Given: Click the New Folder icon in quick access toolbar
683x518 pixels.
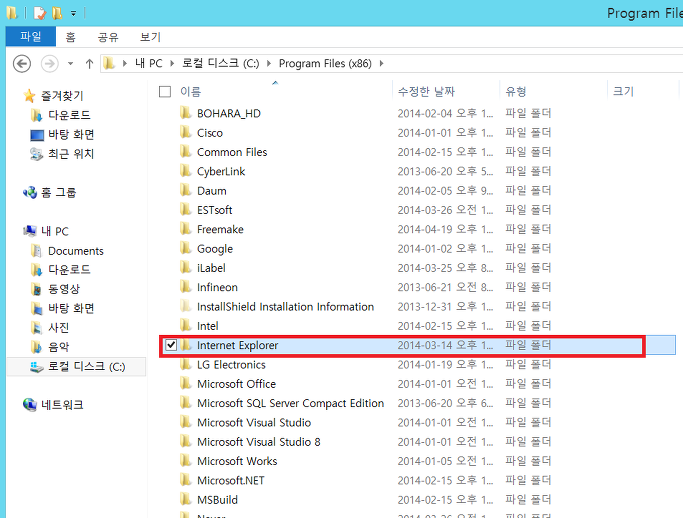Looking at the screenshot, I should tap(57, 13).
